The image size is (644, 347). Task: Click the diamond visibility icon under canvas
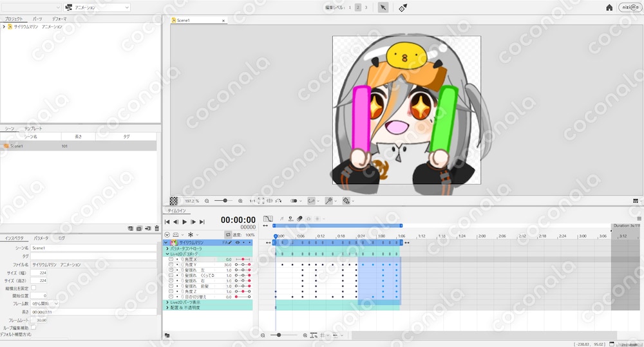(346, 201)
